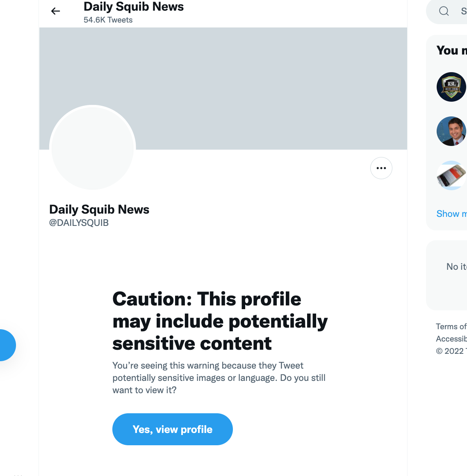Click the header title Daily Squib News
467x476 pixels.
134,7
